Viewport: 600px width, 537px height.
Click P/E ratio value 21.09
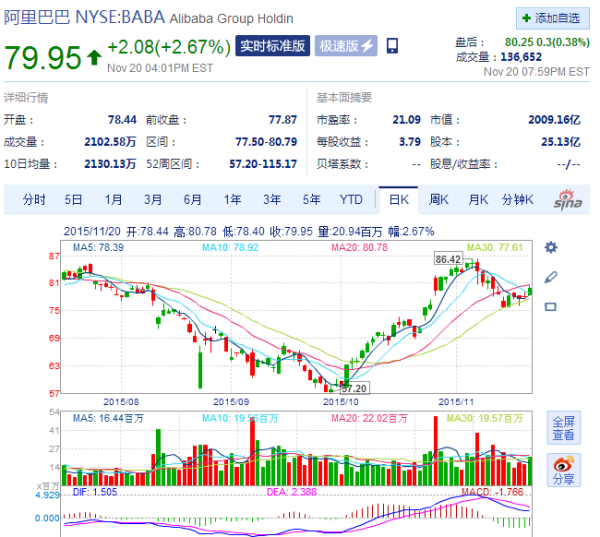tap(406, 120)
